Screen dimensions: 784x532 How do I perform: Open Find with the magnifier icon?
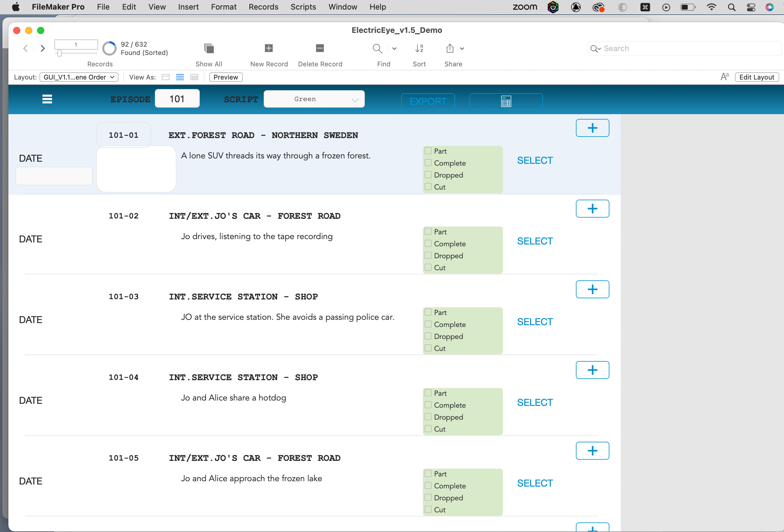[x=377, y=48]
